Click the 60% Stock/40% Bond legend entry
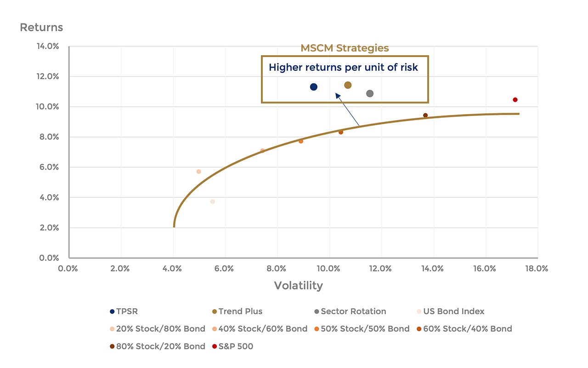This screenshot has height=368, width=588. [464, 329]
